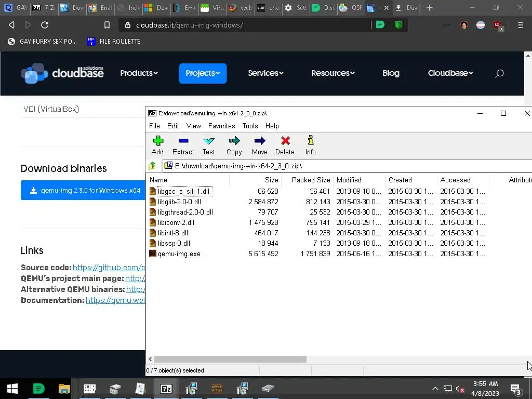Close the current browser tab
Viewport: 532px width, 399px height.
tap(387, 7)
